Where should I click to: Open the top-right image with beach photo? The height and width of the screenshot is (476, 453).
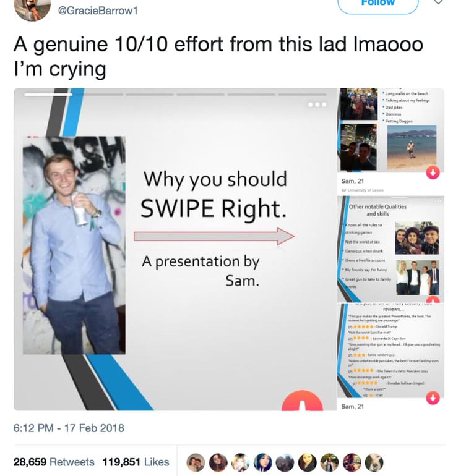pos(390,130)
